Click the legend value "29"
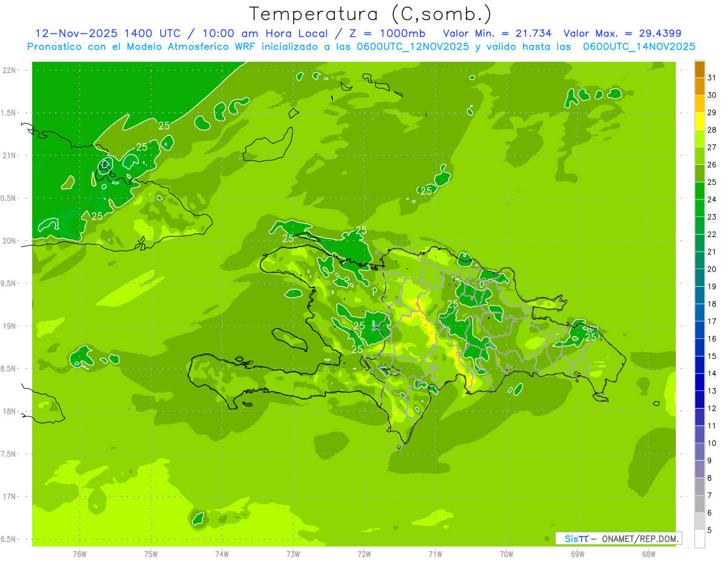This screenshot has height=562, width=728. point(712,113)
